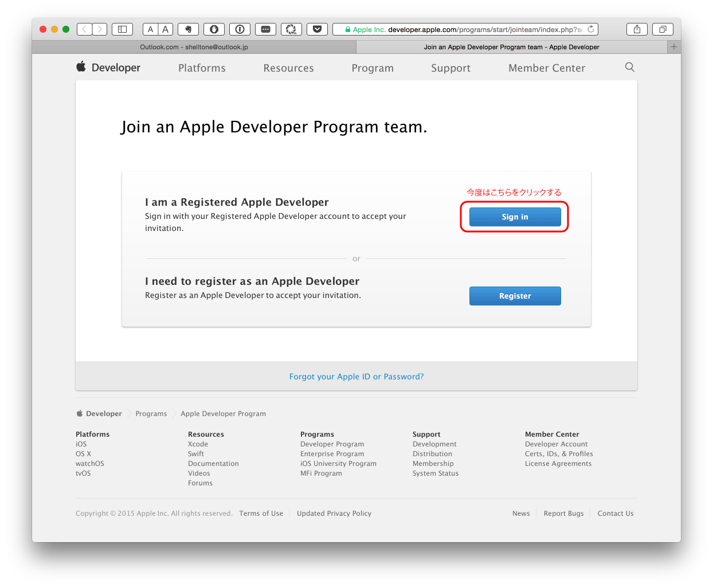Go forward with the Safari forward arrow

pyautogui.click(x=100, y=29)
